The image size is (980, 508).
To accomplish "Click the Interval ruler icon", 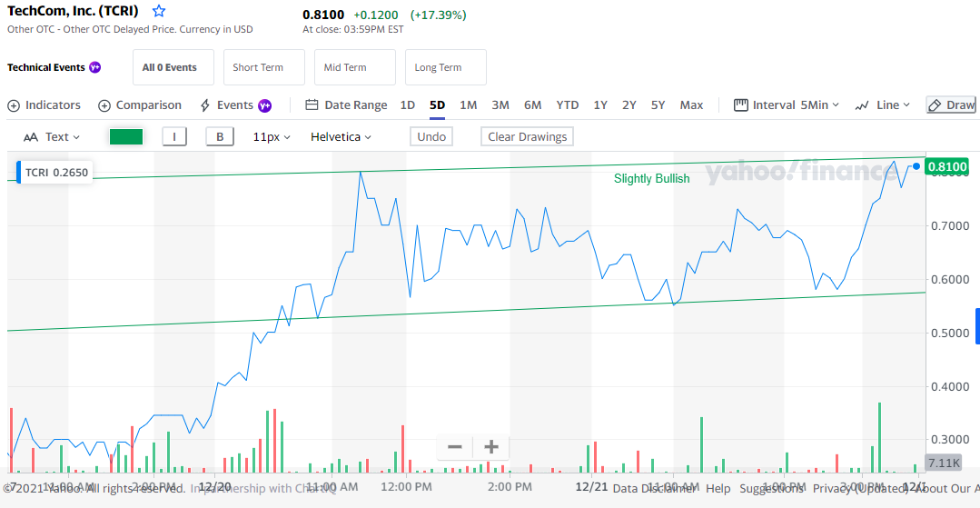I will coord(740,105).
